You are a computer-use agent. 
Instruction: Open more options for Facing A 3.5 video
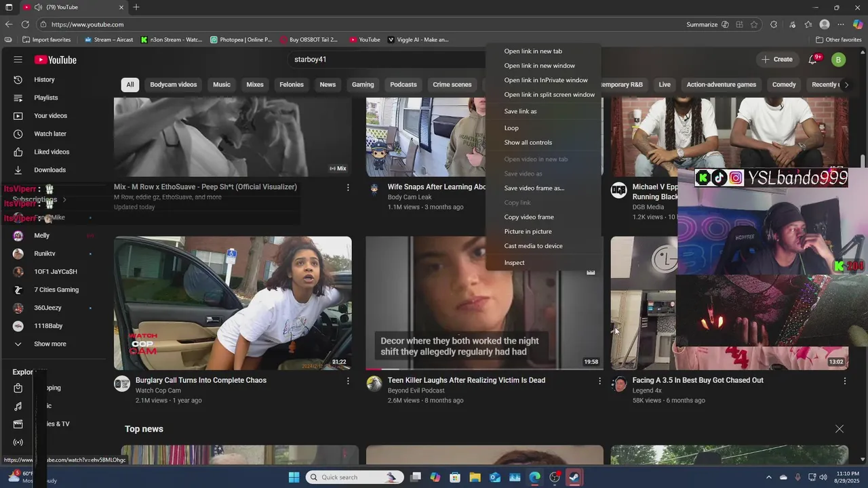(x=845, y=381)
